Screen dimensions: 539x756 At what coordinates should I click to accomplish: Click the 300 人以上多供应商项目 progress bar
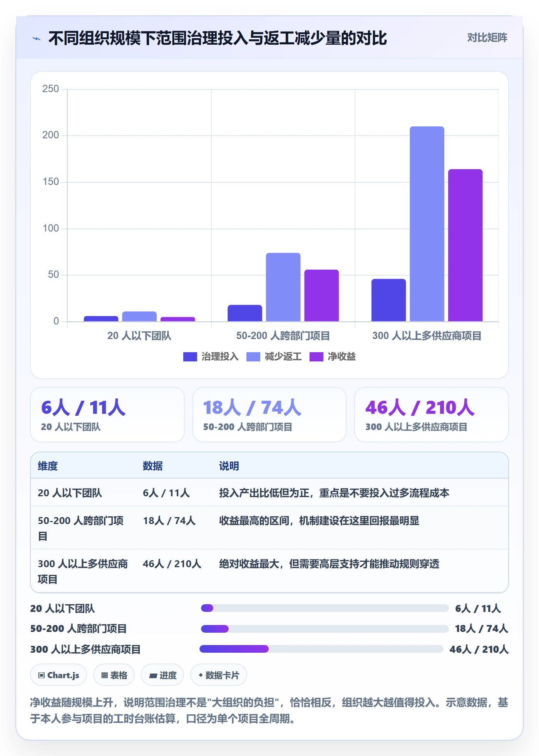[x=321, y=649]
